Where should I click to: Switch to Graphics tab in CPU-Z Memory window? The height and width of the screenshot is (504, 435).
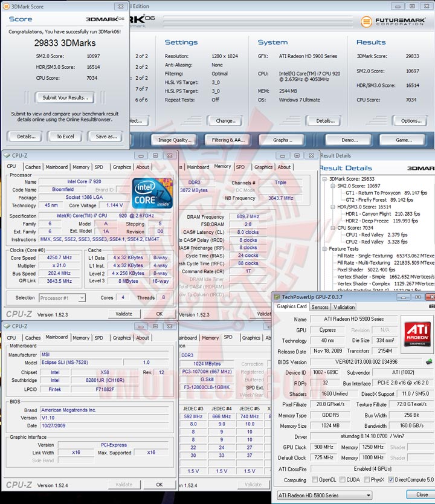click(263, 167)
